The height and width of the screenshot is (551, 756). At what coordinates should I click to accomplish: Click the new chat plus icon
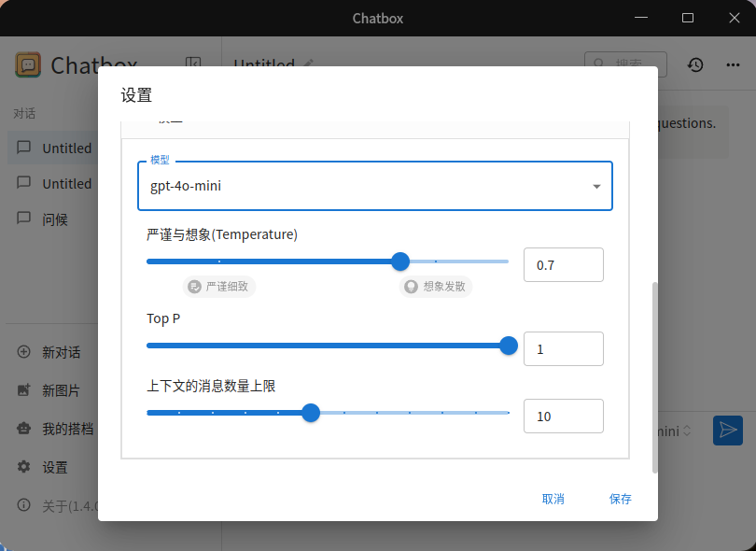[23, 352]
